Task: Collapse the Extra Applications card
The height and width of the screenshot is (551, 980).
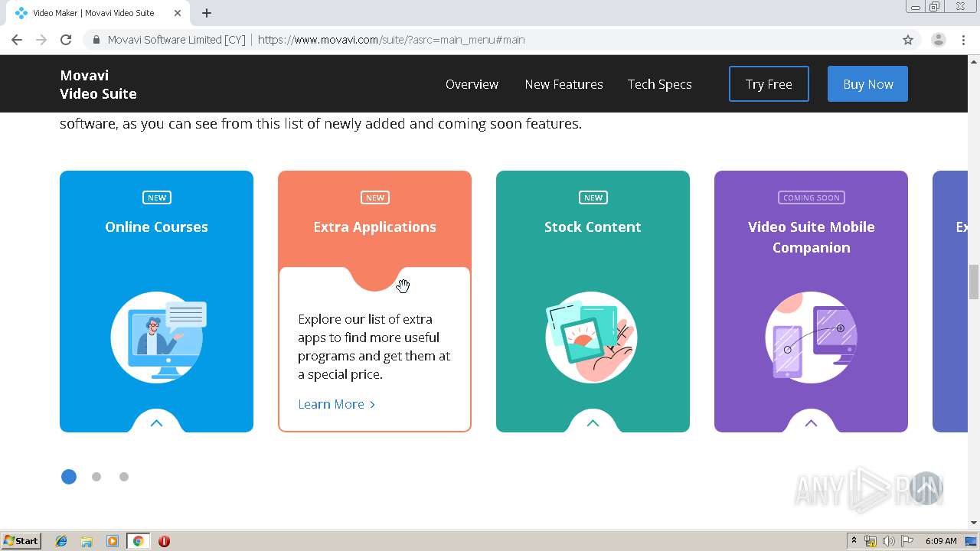Action: tap(374, 277)
